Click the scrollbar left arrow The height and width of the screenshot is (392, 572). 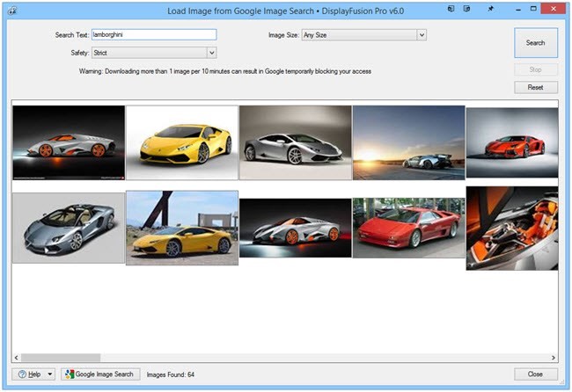click(16, 358)
